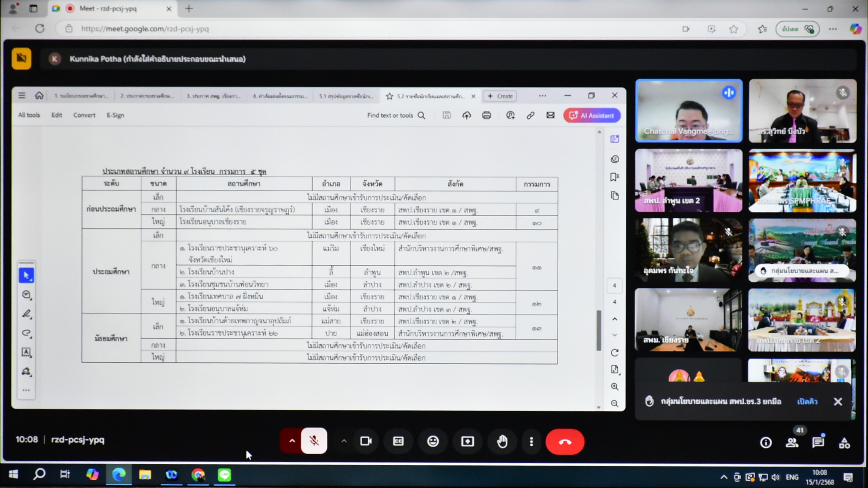The width and height of the screenshot is (868, 488).
Task: Switch to the 1. document tab
Action: click(81, 96)
